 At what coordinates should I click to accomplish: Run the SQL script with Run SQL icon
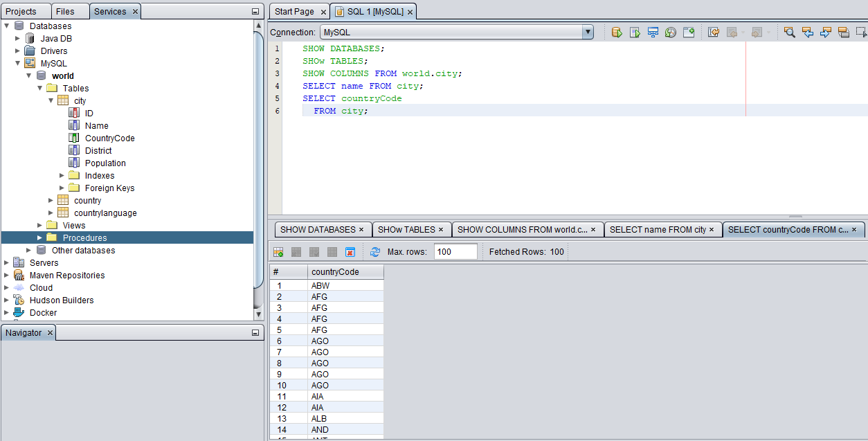(617, 32)
